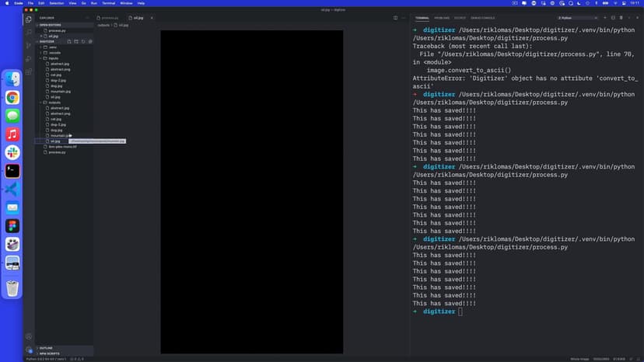Switch to the Debug Console tab
The height and width of the screenshot is (362, 644).
coord(482,17)
